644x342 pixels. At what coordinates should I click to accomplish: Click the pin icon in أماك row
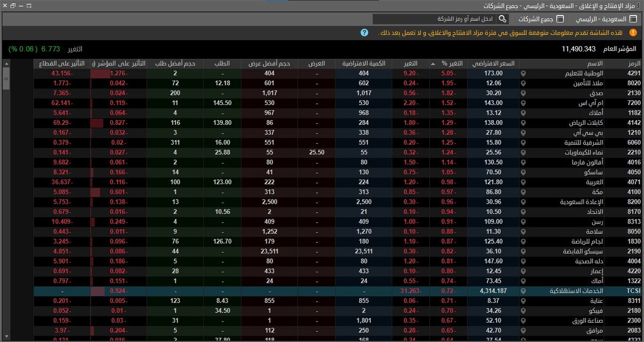click(x=523, y=281)
